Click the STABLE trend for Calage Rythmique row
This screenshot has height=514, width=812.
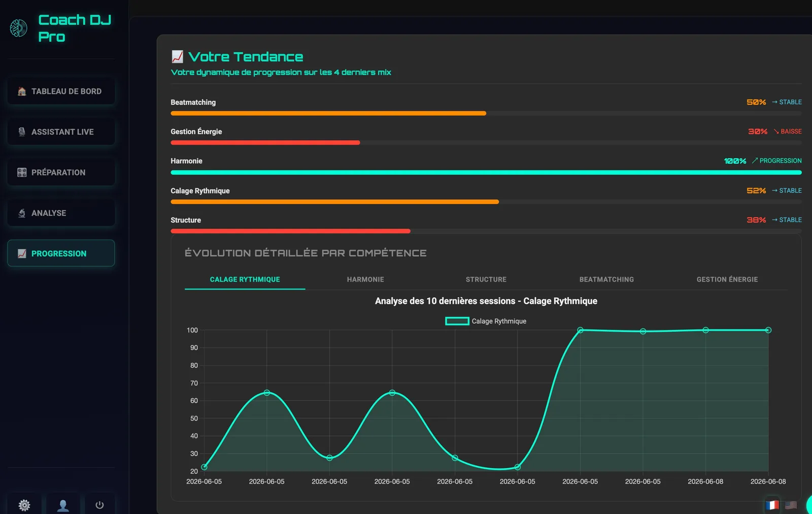click(x=787, y=191)
